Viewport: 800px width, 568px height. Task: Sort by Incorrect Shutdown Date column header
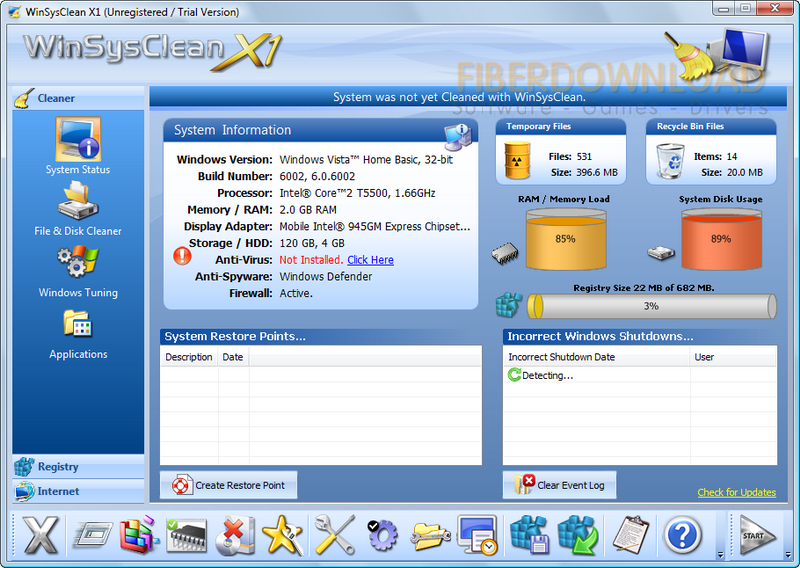click(x=596, y=357)
